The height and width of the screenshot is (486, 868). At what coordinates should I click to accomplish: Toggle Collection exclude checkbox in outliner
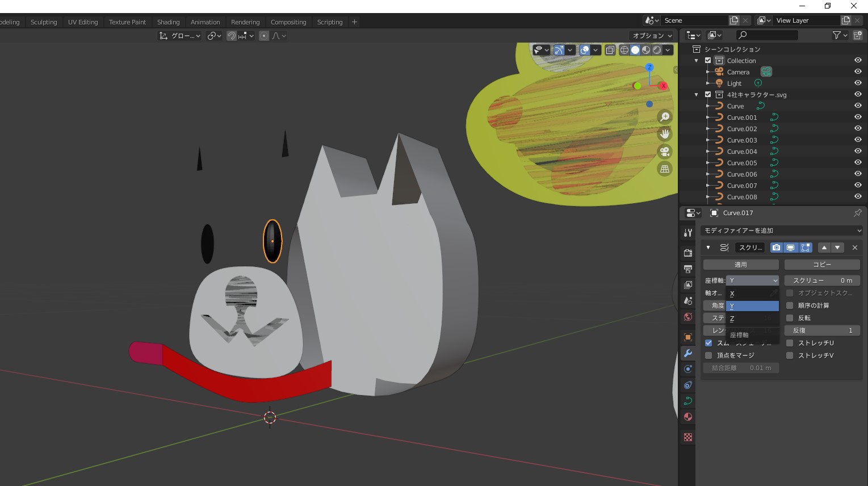pos(708,61)
